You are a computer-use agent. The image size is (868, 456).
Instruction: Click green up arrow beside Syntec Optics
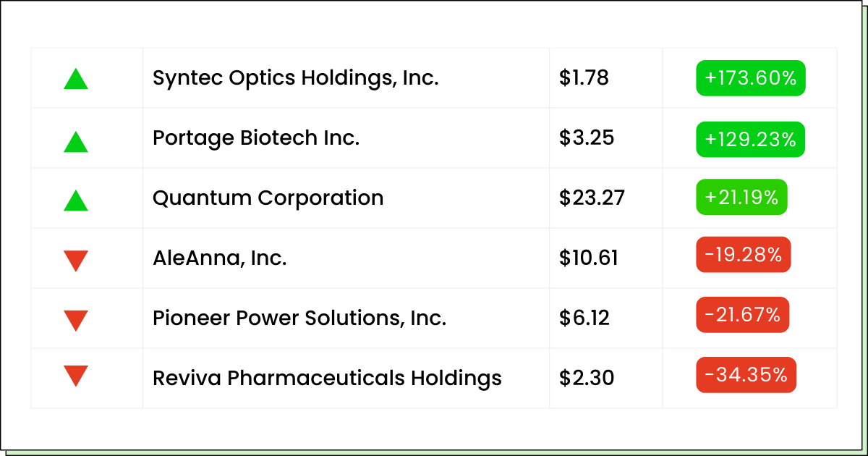(76, 79)
